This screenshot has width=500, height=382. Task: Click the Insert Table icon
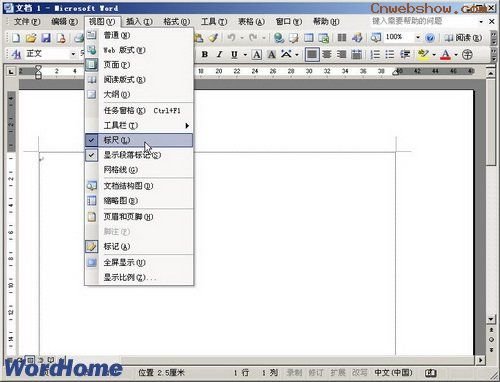coord(309,38)
